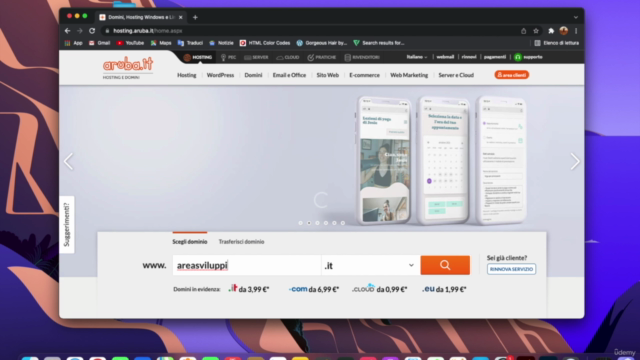Image resolution: width=640 pixels, height=360 pixels.
Task: Open the WordPress menu
Action: click(x=220, y=75)
